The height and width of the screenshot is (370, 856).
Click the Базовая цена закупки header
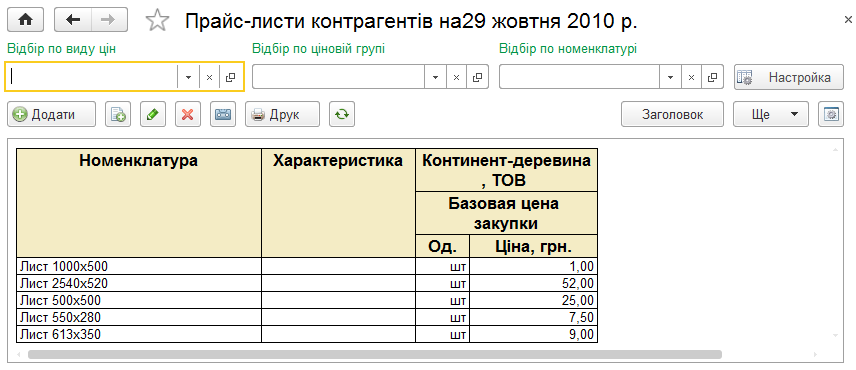pos(507,213)
